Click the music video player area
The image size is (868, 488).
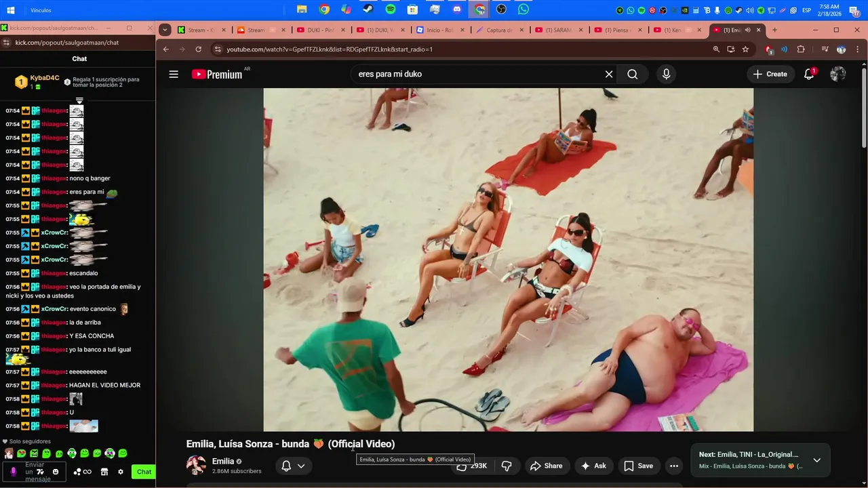coord(508,260)
